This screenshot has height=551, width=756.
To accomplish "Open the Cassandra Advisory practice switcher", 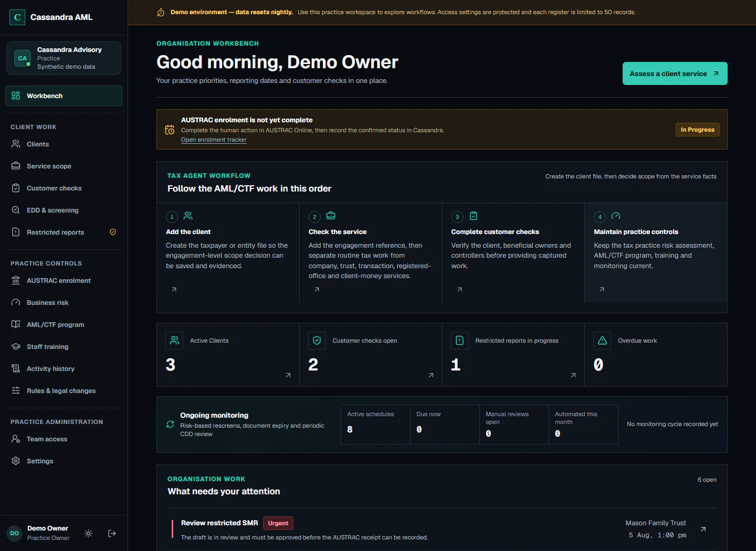I will [x=64, y=58].
